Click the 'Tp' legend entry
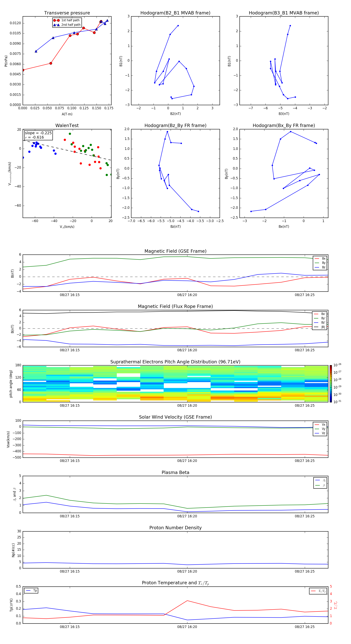351x644 pixels. [31, 591]
